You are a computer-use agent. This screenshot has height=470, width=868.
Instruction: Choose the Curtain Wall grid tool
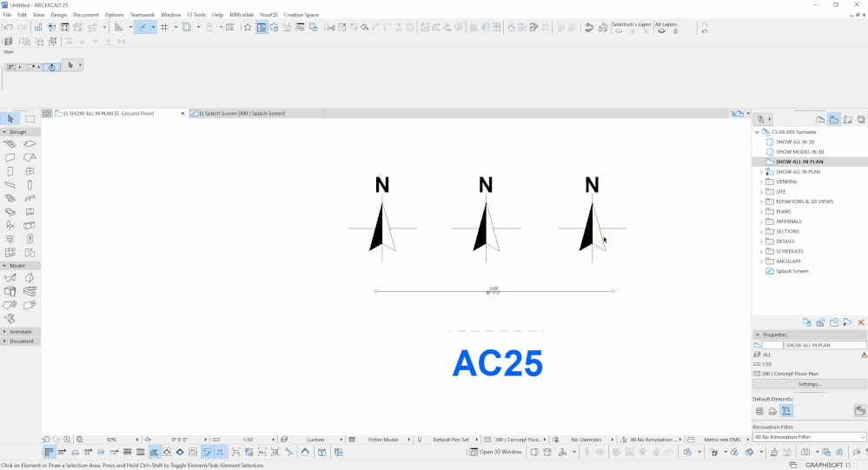(10, 253)
